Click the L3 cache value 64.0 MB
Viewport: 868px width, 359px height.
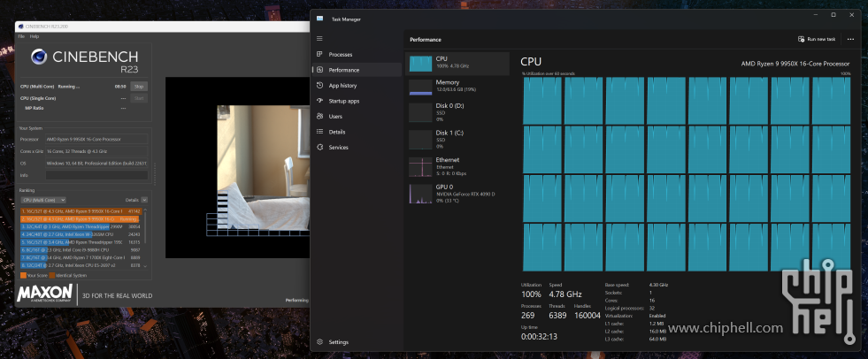(657, 339)
